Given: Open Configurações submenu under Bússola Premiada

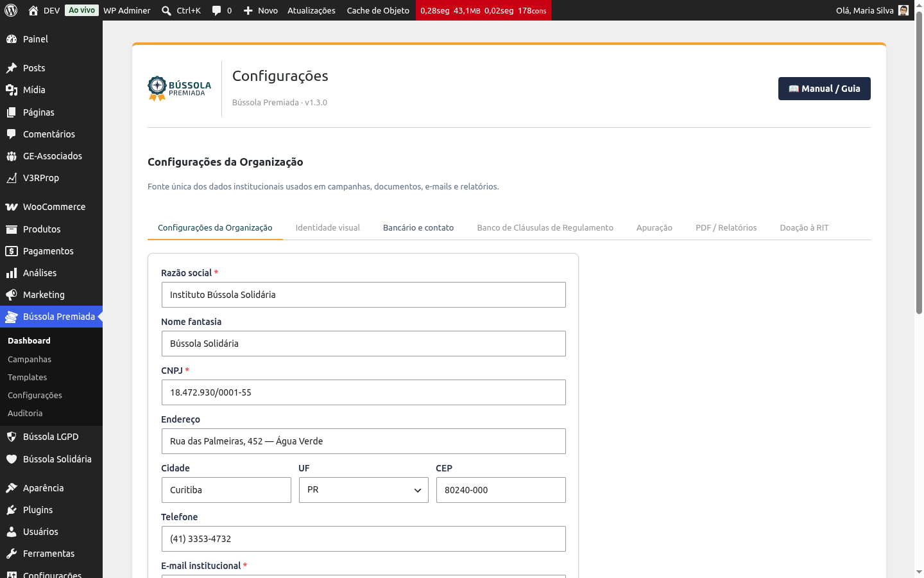Looking at the screenshot, I should tap(35, 396).
